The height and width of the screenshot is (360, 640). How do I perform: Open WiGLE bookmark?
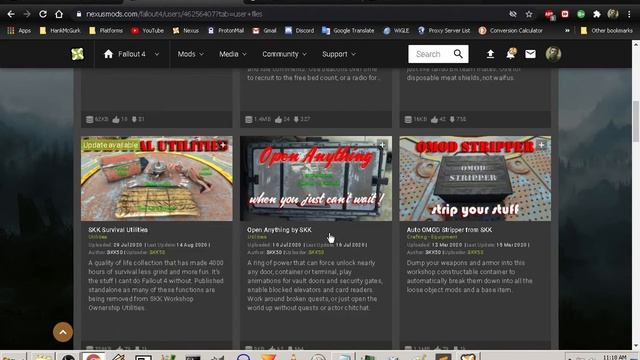tap(396, 31)
